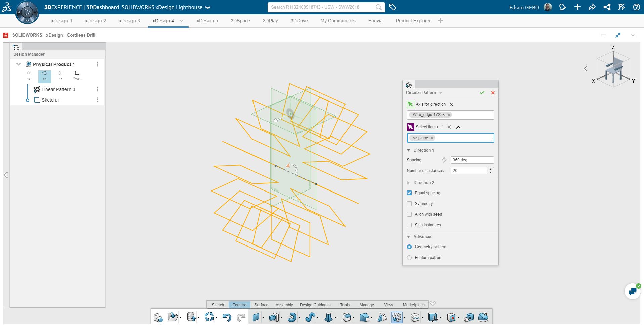Enable the Align with seed checkbox

coord(409,214)
